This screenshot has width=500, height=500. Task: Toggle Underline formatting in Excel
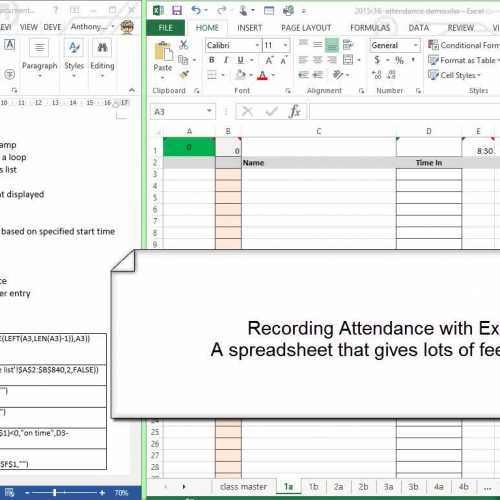240,60
